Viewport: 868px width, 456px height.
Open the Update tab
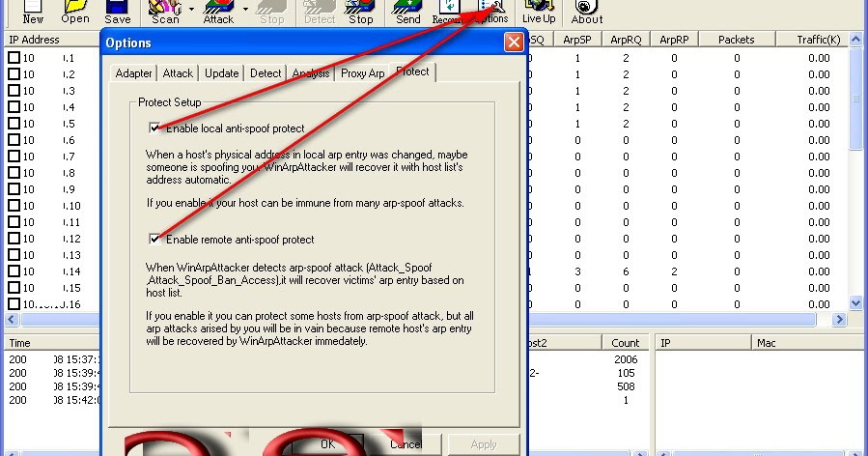[221, 73]
